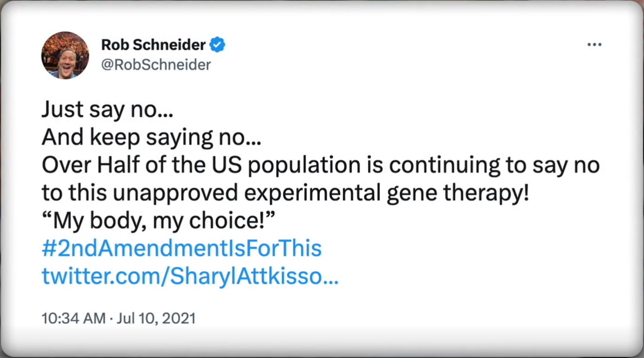
Task: Click the "My body, my choice!" quote
Action: coord(159,221)
